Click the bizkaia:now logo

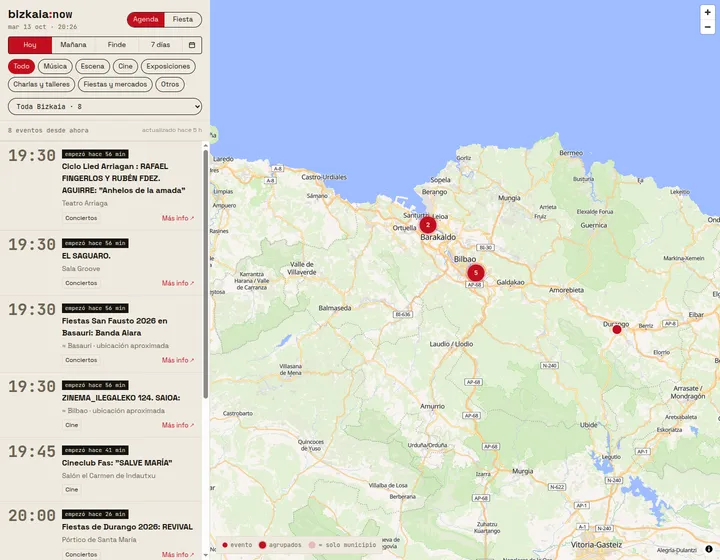[x=40, y=14]
